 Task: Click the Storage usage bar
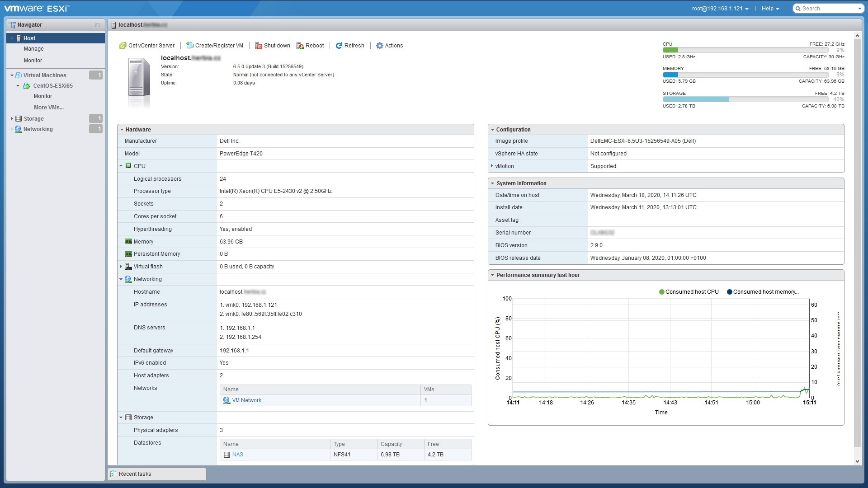point(745,99)
